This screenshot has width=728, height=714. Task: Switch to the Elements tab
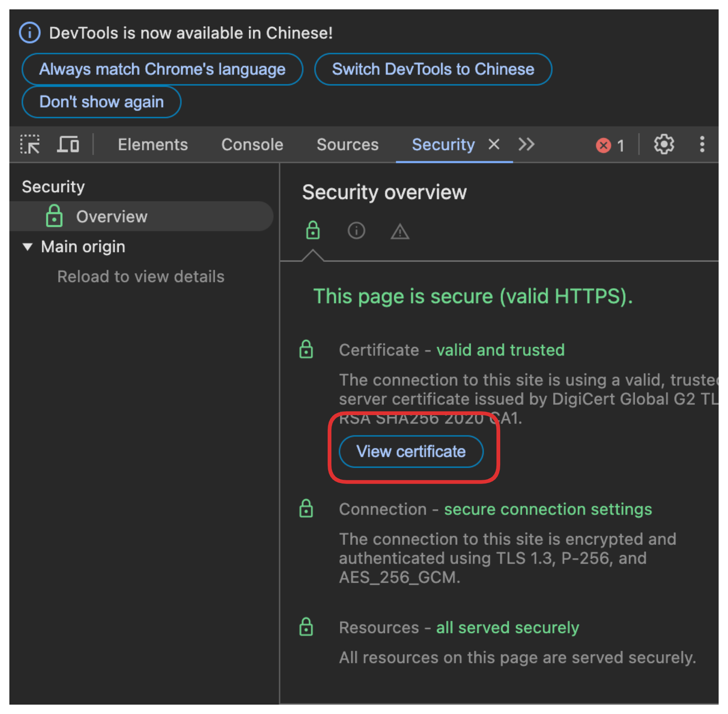point(153,145)
